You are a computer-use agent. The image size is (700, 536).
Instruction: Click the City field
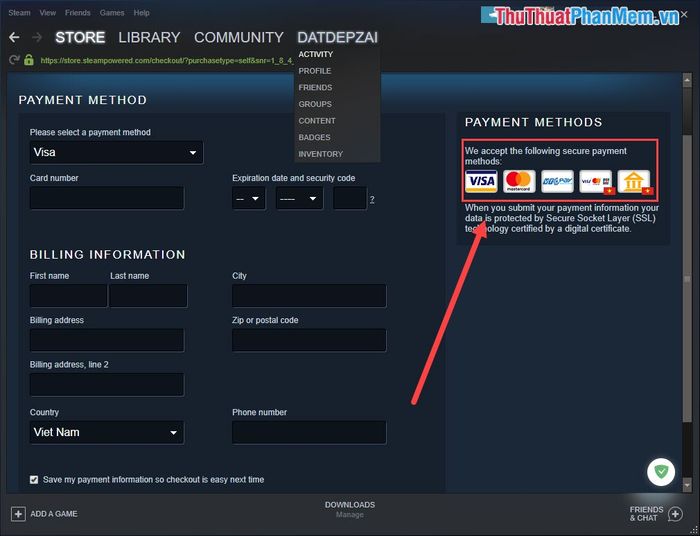pyautogui.click(x=309, y=295)
